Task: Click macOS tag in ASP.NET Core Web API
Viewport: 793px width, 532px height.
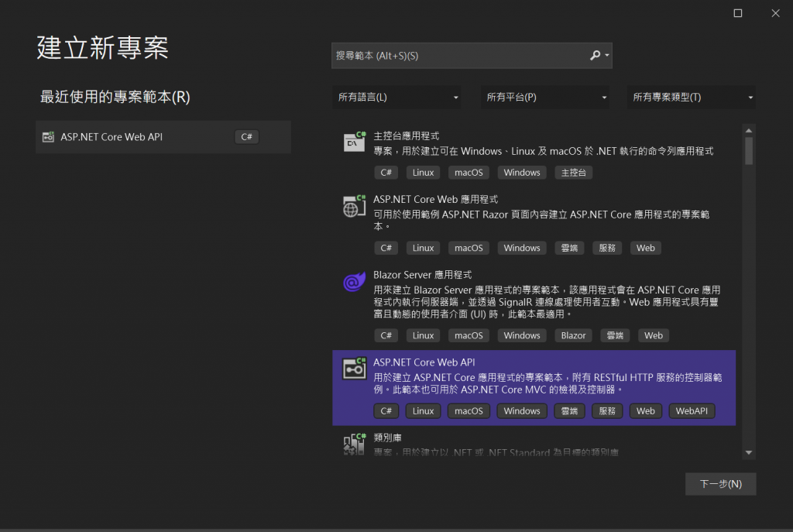Action: (469, 411)
